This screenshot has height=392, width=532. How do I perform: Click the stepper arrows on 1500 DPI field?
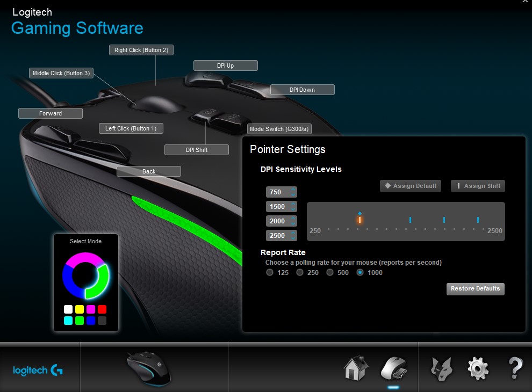pos(293,207)
